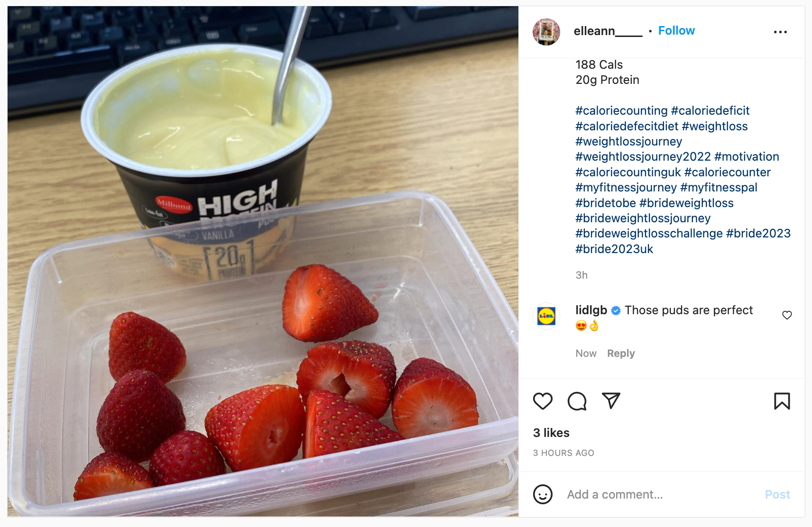
Task: Open the #caloriecounting hashtag
Action: tap(621, 110)
